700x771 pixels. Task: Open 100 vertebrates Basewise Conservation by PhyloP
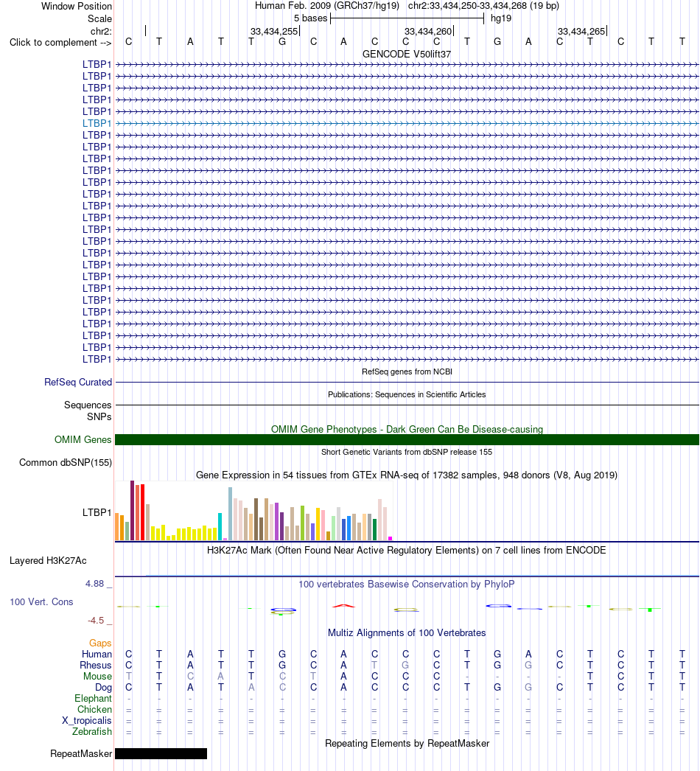click(407, 585)
